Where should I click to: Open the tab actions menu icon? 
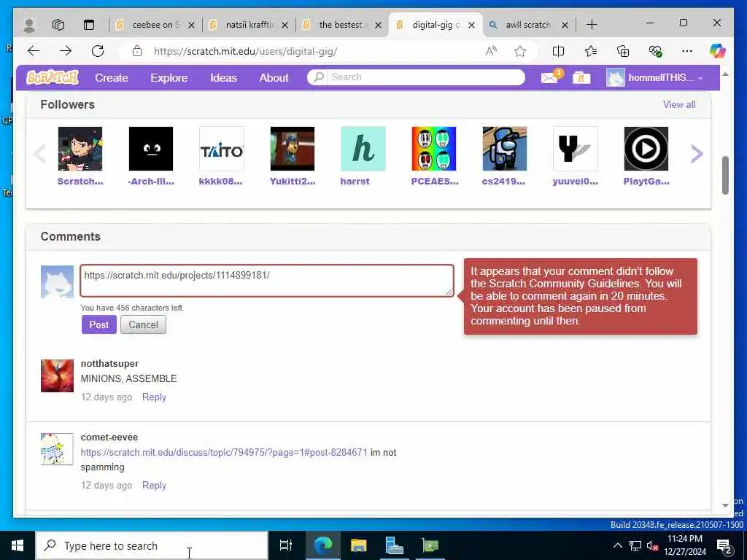tap(89, 25)
